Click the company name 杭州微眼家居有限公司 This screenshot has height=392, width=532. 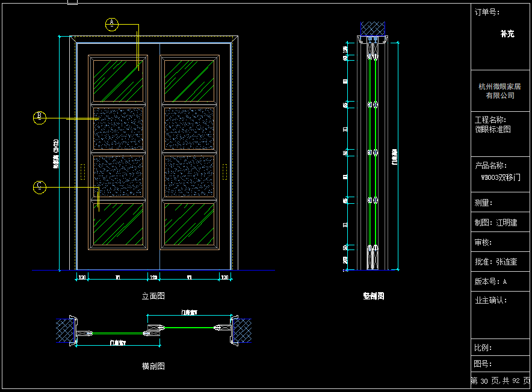click(x=500, y=91)
